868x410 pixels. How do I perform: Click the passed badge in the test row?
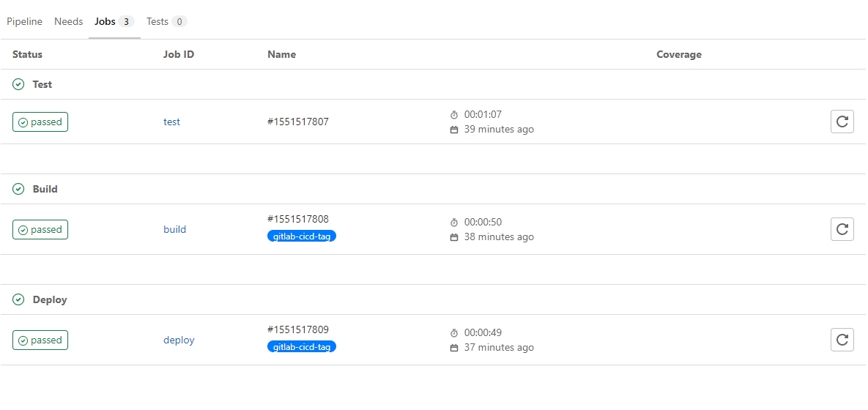(40, 122)
